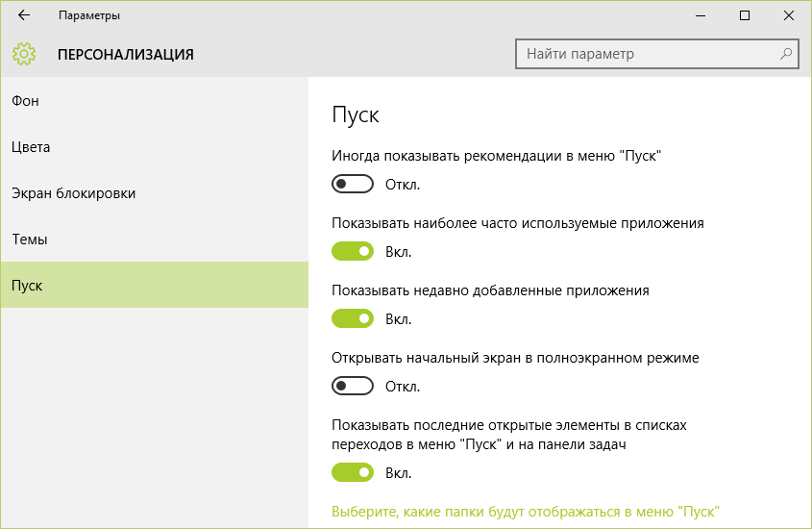
Task: Click the magnifier icon in the search box
Action: (786, 54)
